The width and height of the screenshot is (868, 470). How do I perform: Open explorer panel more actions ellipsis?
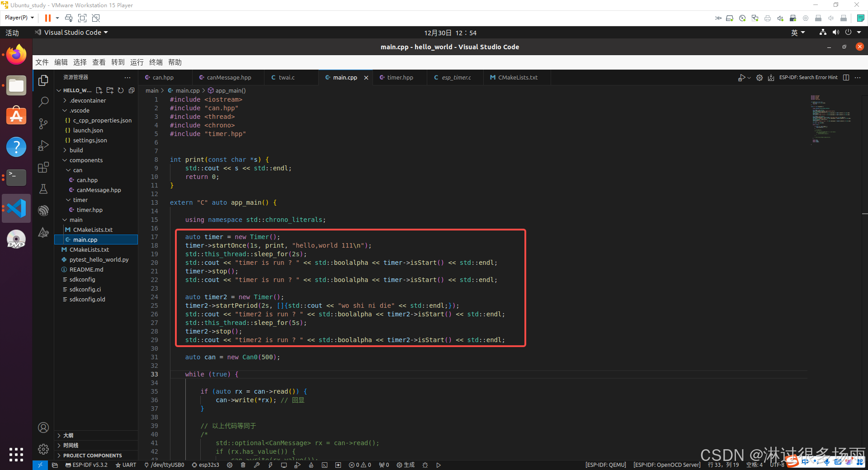coord(127,77)
